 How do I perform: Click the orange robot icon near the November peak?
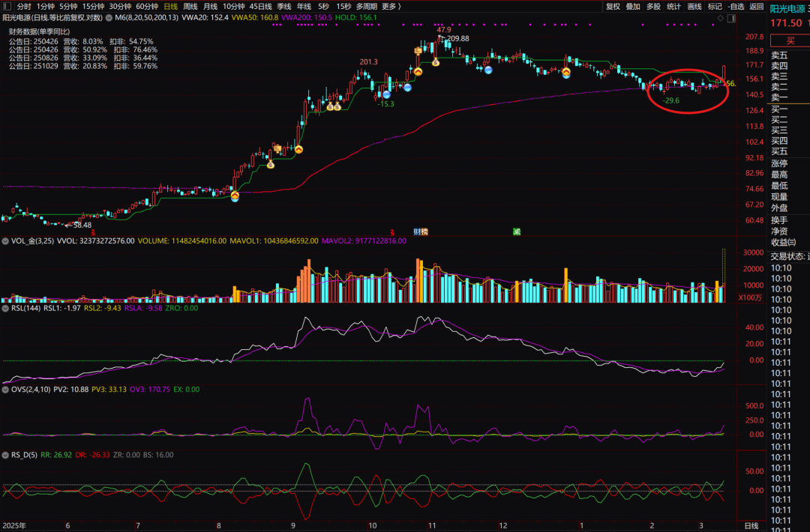[418, 50]
